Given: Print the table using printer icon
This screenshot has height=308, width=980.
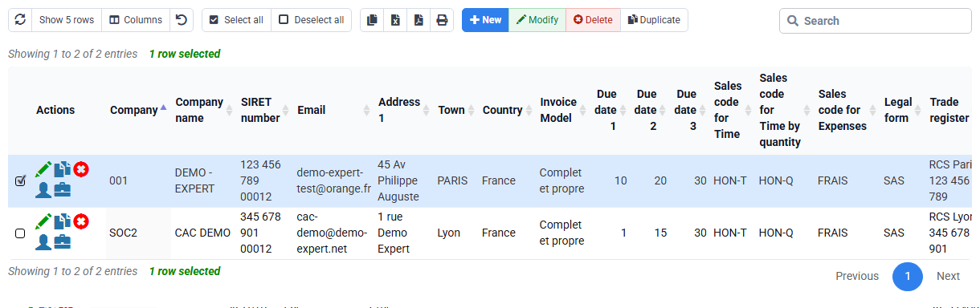Looking at the screenshot, I should pyautogui.click(x=442, y=20).
